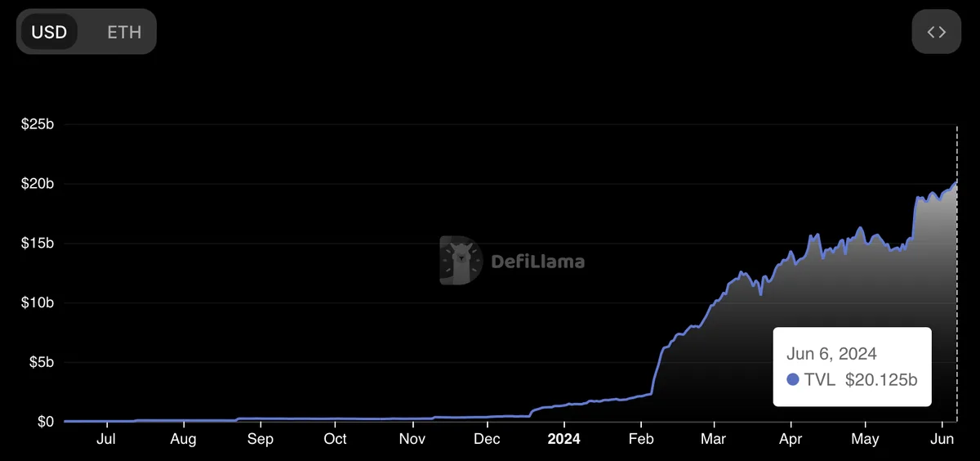Click the $0 y-axis label

[x=45, y=422]
